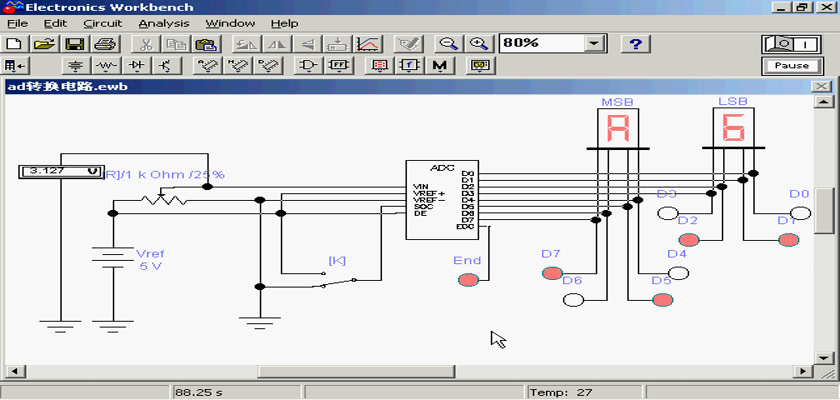Create subcircuit from selection
The image size is (840, 400).
pyautogui.click(x=336, y=44)
